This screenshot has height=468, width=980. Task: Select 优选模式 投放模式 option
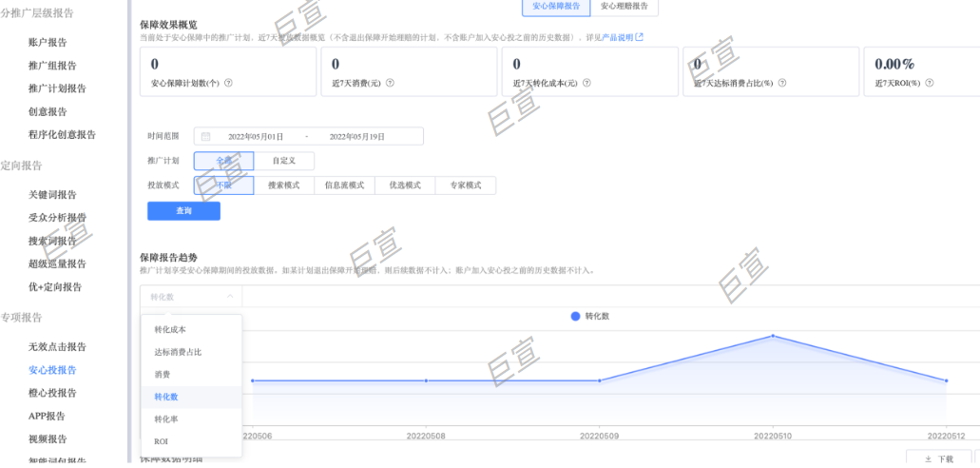point(404,185)
